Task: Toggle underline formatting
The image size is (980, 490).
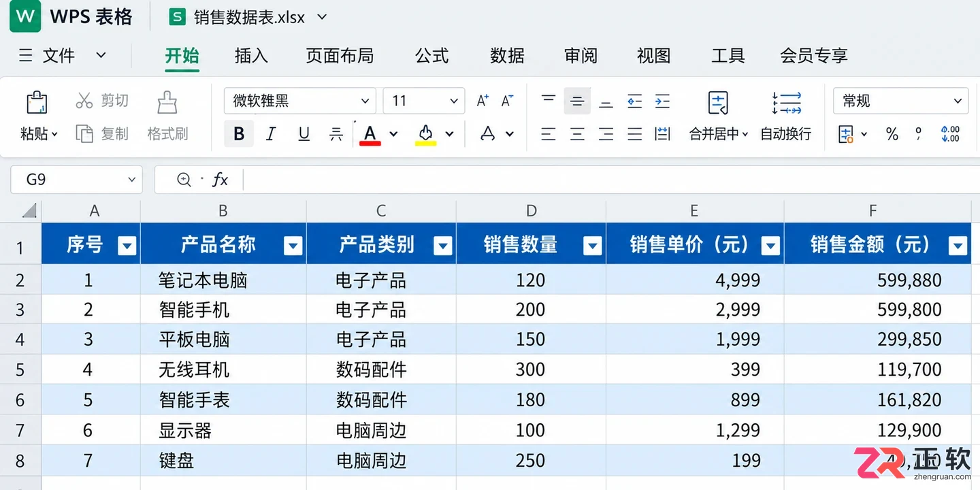Action: [304, 134]
